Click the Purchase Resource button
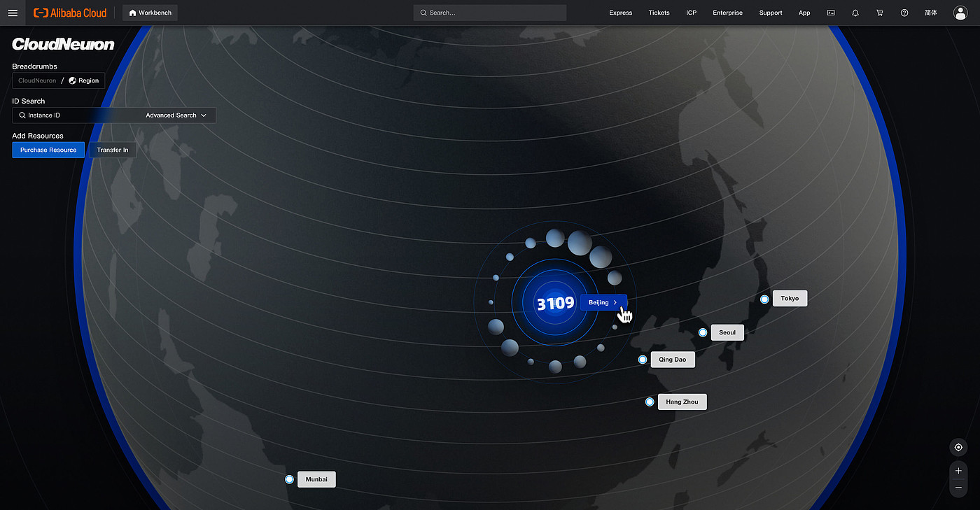The image size is (980, 510). [48, 150]
